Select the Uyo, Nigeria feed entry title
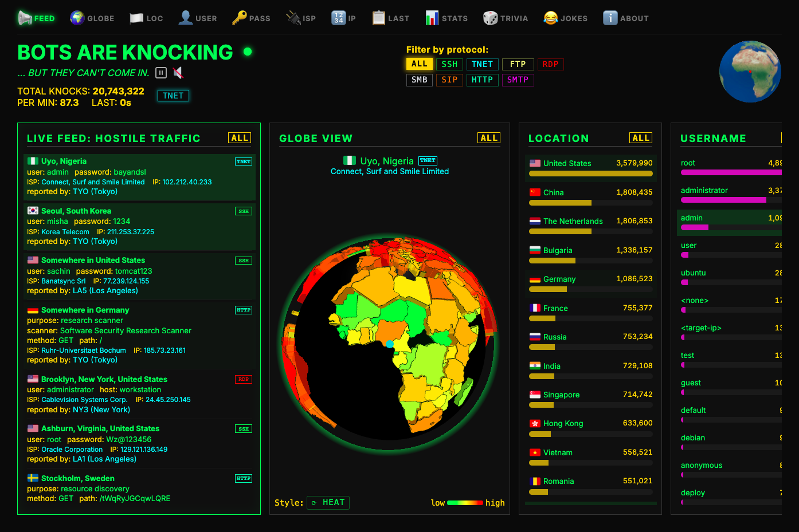Viewport: 799px width, 532px height. tap(64, 161)
